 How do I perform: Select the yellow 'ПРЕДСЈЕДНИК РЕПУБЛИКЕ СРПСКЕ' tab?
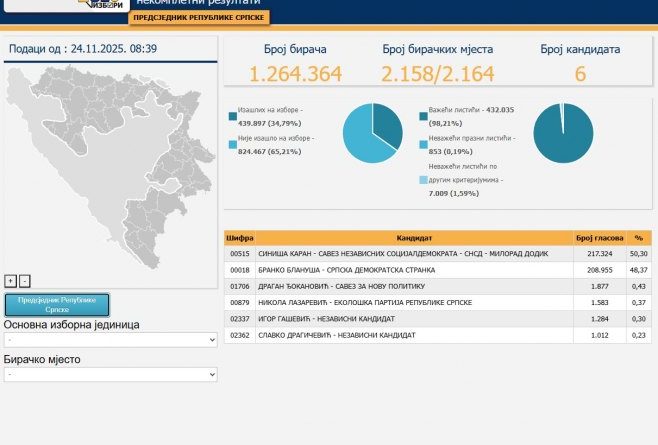(x=185, y=18)
